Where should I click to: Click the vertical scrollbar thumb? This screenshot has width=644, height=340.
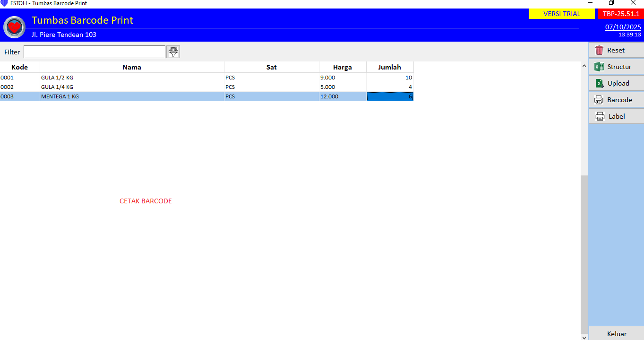[x=584, y=253]
